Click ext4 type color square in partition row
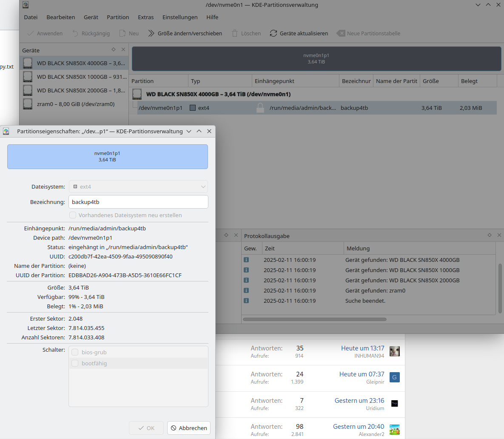Screen dimensions: 504x439 193,108
